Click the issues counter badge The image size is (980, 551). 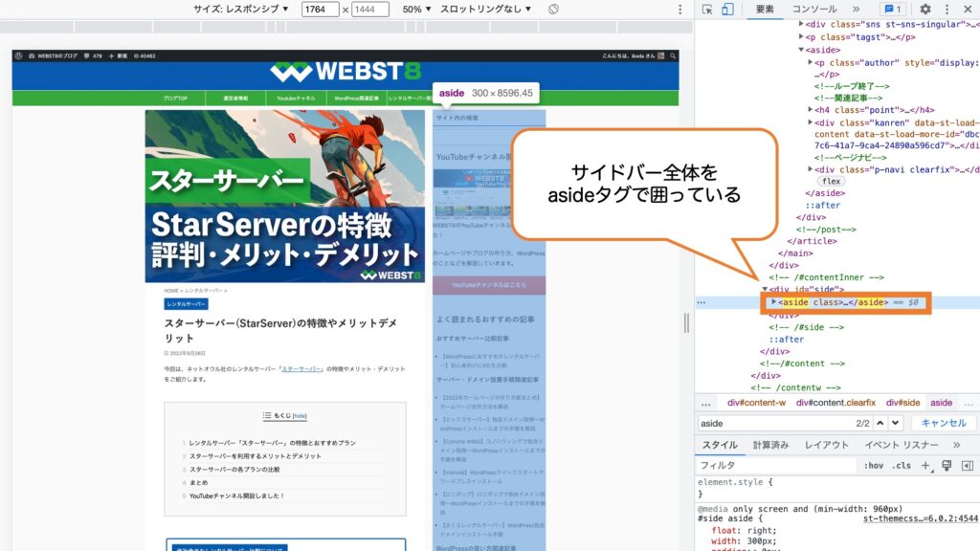tap(893, 10)
